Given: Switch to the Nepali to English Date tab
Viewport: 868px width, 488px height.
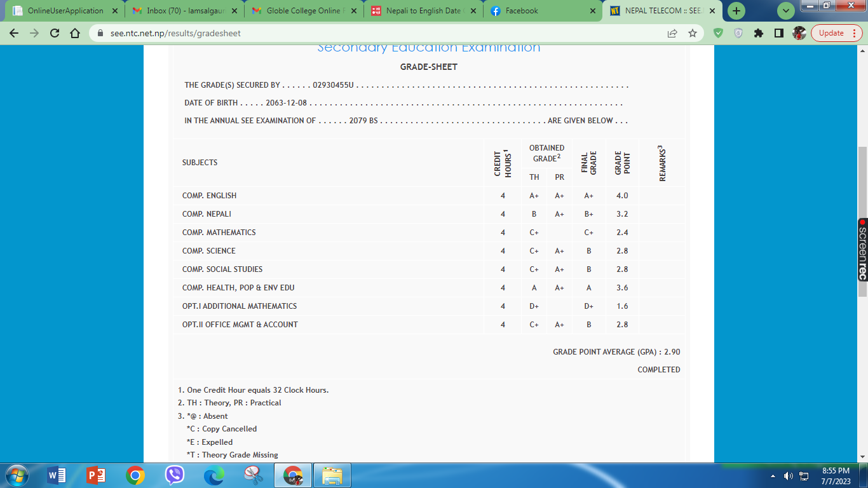Looking at the screenshot, I should [423, 11].
